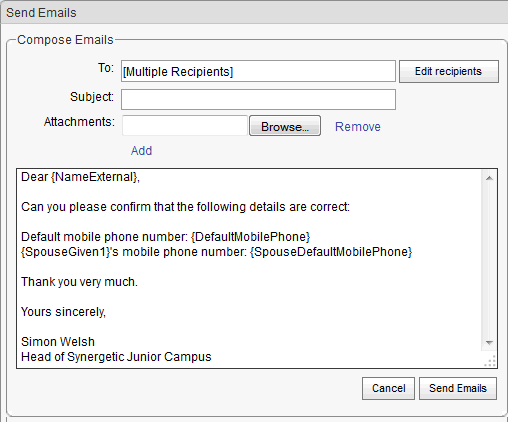Click the Edit recipients button
508x424 pixels.
pos(449,71)
